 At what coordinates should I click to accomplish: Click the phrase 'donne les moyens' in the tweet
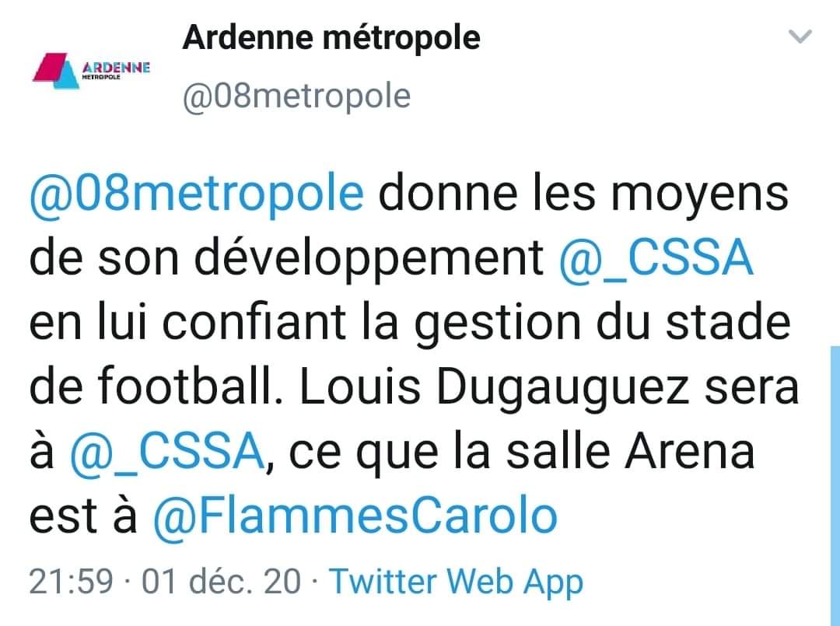coord(583,195)
